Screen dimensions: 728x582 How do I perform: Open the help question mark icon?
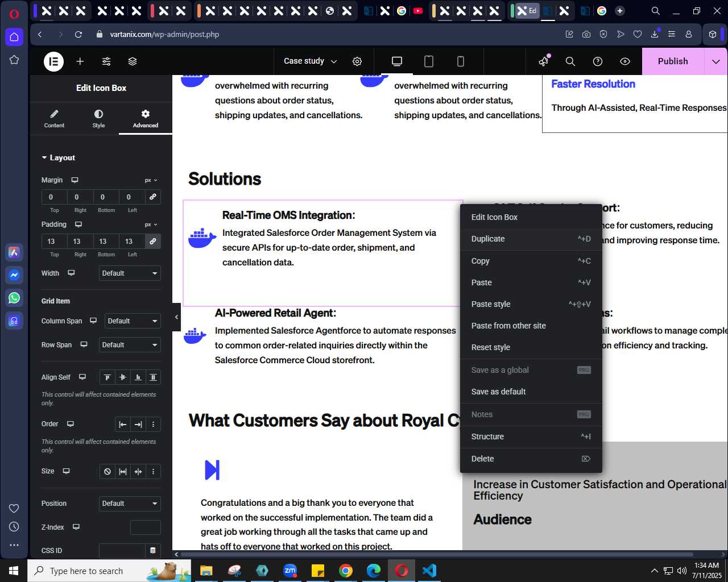[598, 61]
